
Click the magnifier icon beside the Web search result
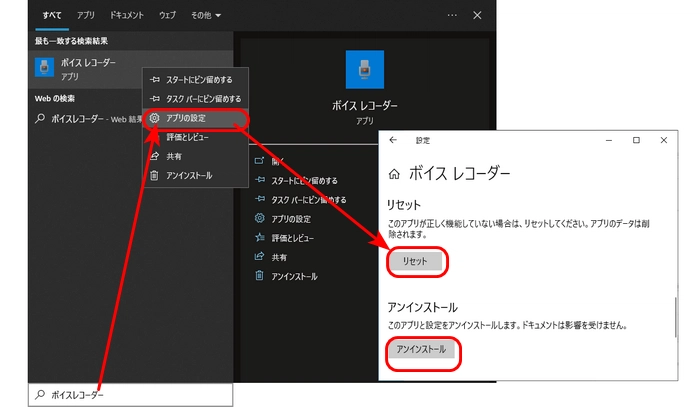40,119
